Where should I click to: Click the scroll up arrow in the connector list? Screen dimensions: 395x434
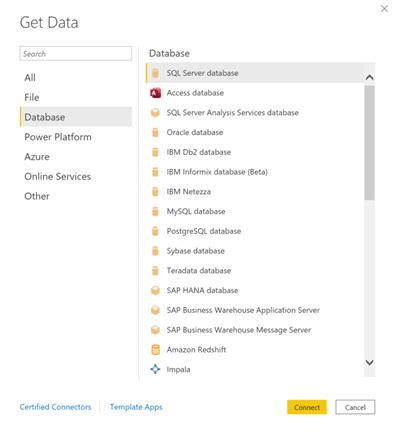pyautogui.click(x=369, y=77)
